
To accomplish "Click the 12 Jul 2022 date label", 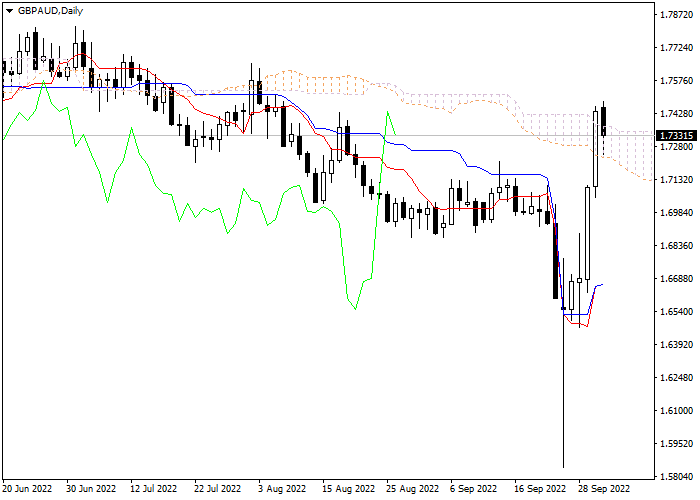I will pyautogui.click(x=154, y=489).
